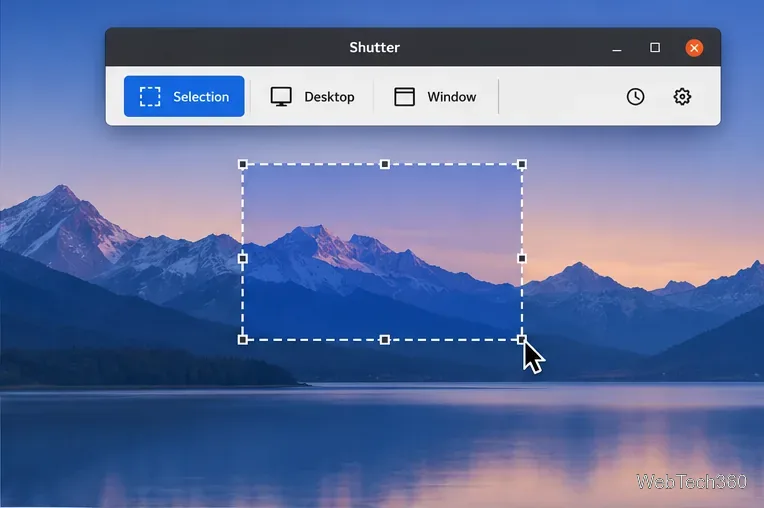The width and height of the screenshot is (764, 508).
Task: Click the dashed selection rectangle icon
Action: pos(150,96)
